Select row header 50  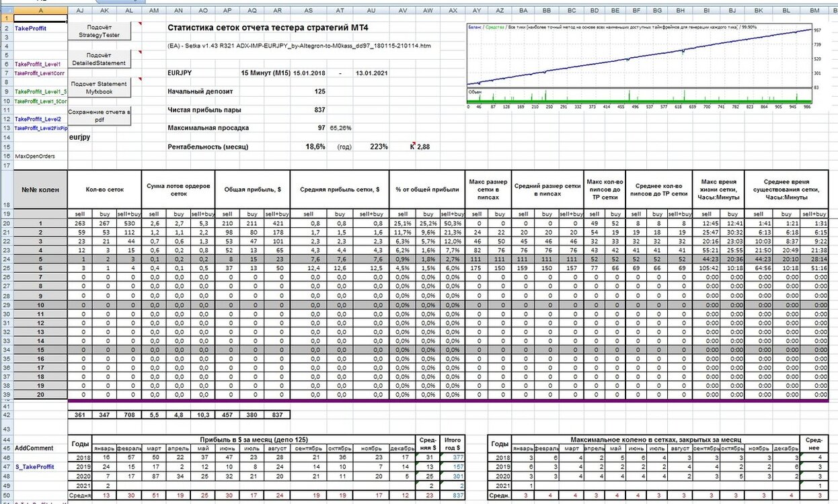(7, 497)
